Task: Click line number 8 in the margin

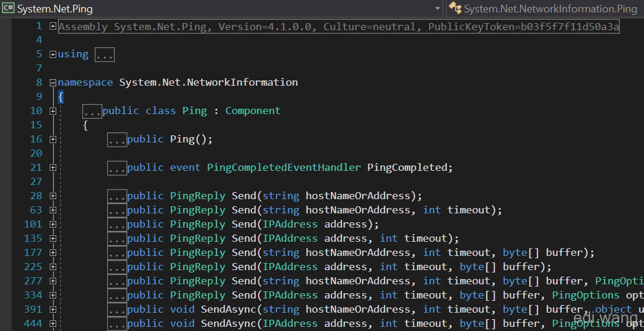Action: point(39,82)
